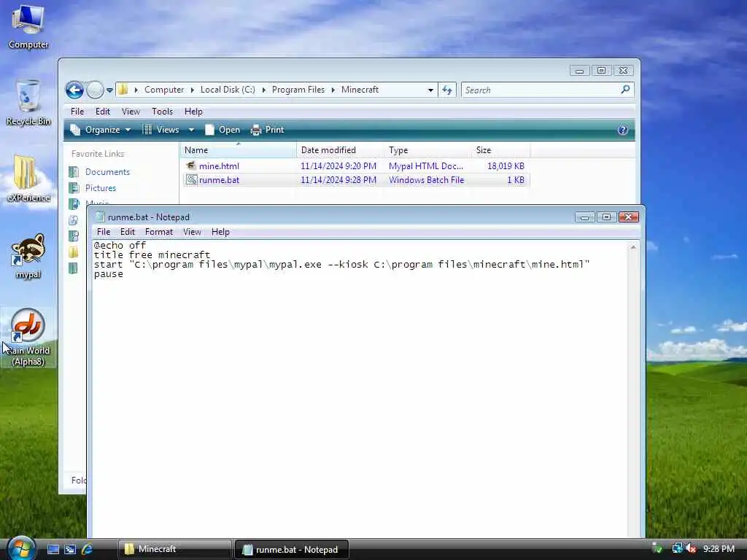The image size is (747, 560).
Task: Click the search magnifier icon
Action: [625, 90]
